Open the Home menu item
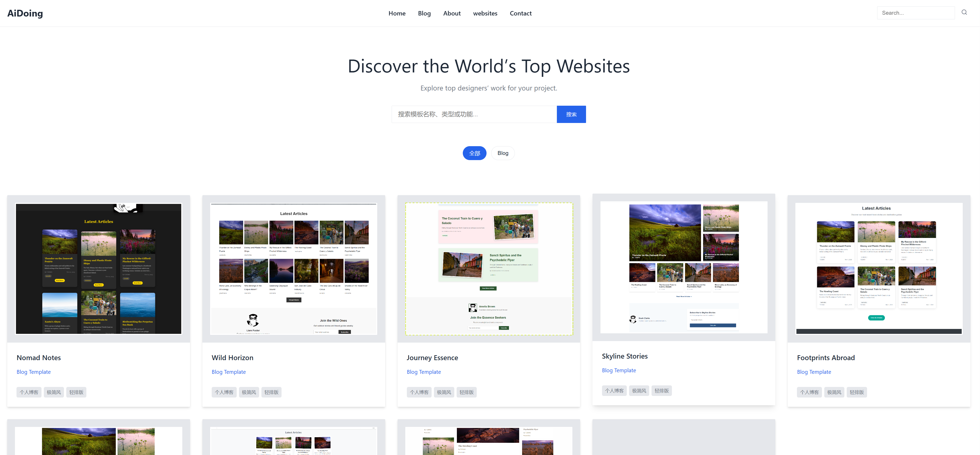980x455 pixels. [397, 13]
